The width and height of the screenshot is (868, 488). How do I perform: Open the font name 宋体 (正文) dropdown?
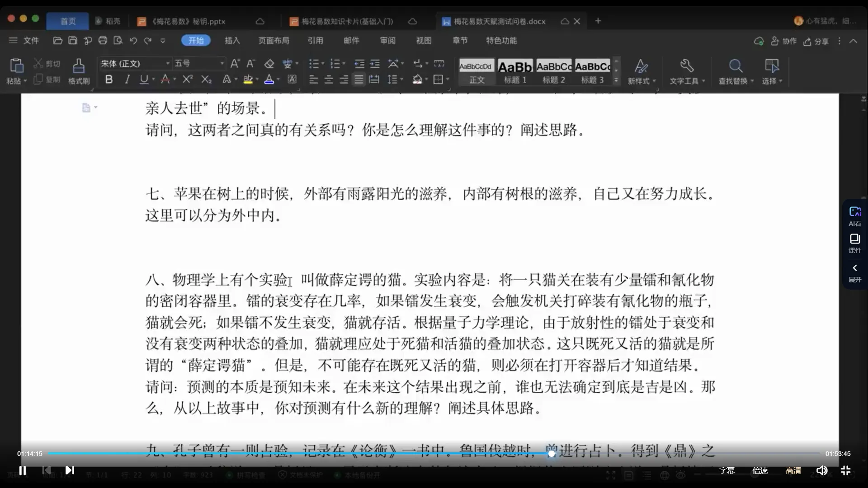click(168, 64)
